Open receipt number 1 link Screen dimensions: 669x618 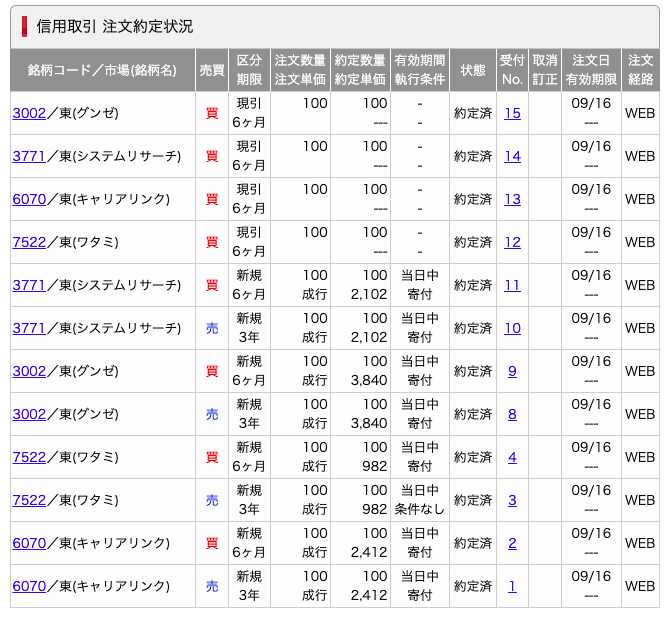click(512, 586)
